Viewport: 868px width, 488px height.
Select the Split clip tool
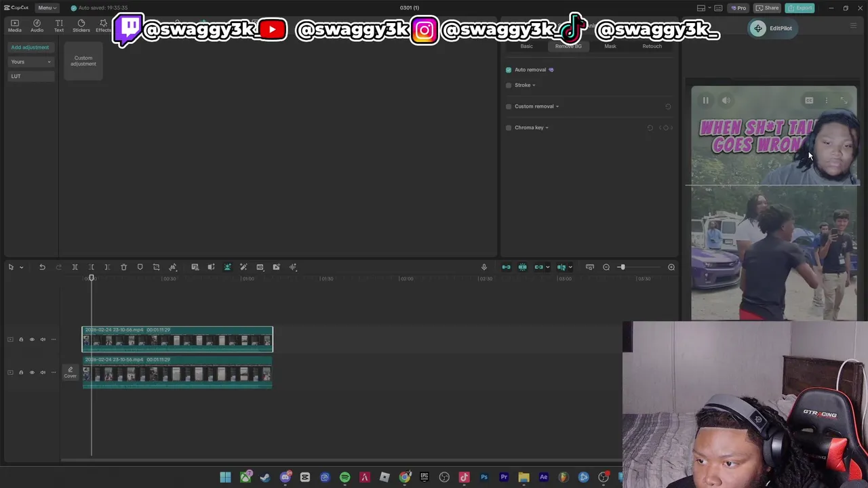click(75, 267)
